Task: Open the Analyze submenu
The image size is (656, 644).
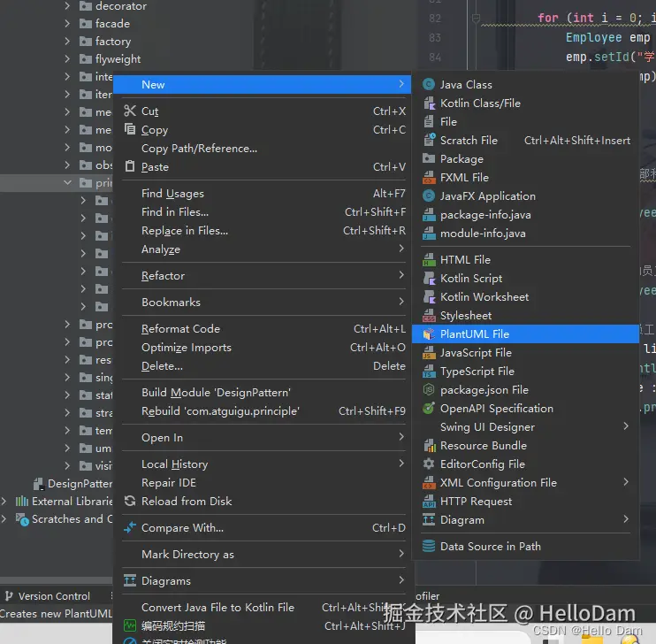Action: (x=264, y=249)
